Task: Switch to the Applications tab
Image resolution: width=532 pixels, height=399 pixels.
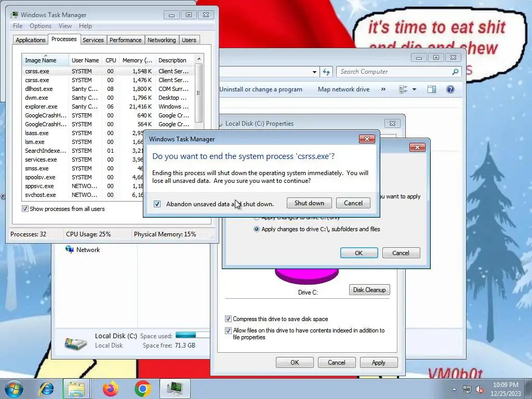Action: coord(31,40)
